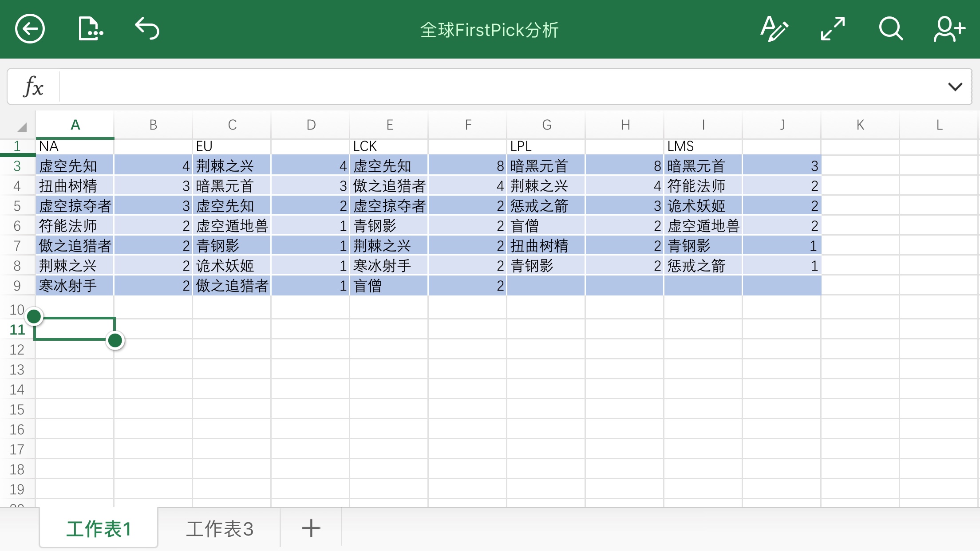Image resolution: width=980 pixels, height=551 pixels.
Task: Tap the fx function icon
Action: pyautogui.click(x=33, y=87)
